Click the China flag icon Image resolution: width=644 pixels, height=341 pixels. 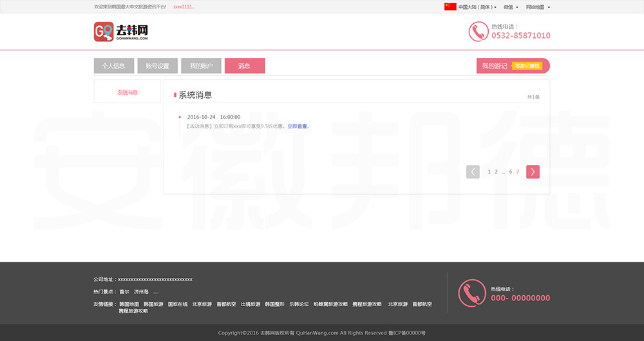(x=450, y=7)
